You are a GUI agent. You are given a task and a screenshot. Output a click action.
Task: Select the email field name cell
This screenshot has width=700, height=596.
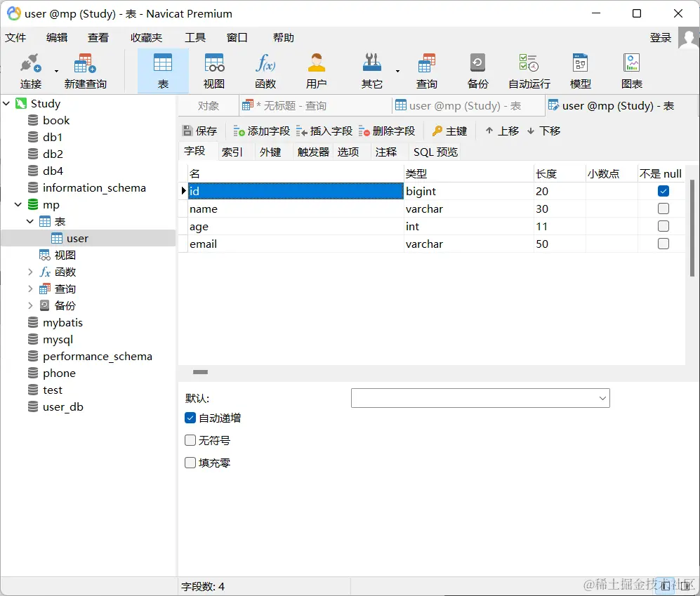tap(296, 244)
